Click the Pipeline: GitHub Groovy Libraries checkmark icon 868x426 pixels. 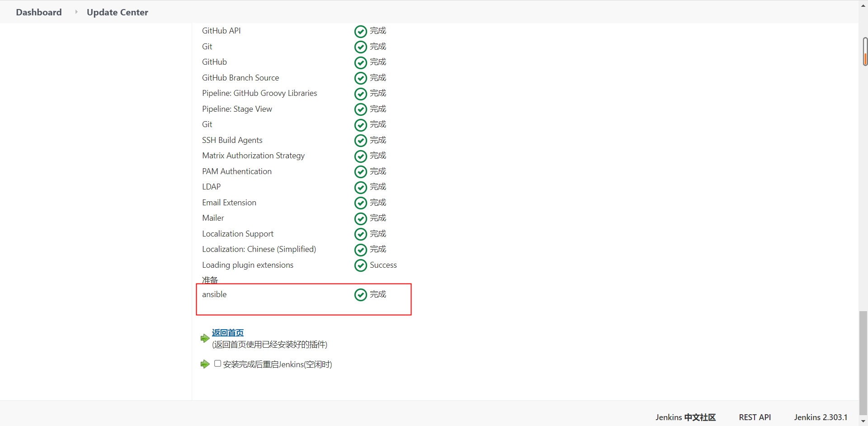360,94
